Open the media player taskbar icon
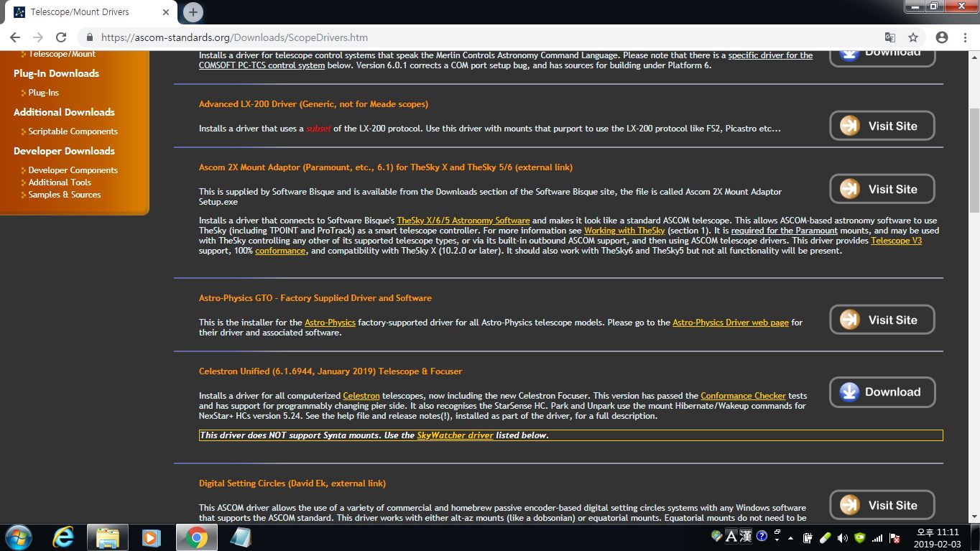This screenshot has width=980, height=551. [152, 537]
